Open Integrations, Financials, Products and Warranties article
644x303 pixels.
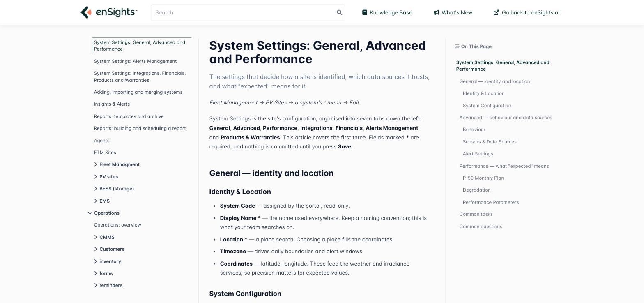[x=140, y=76]
